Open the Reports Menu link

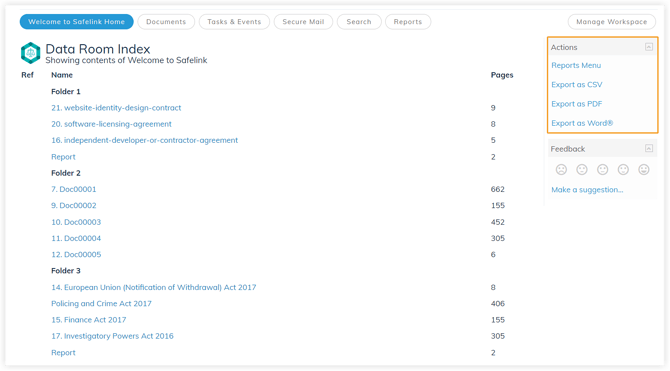576,65
